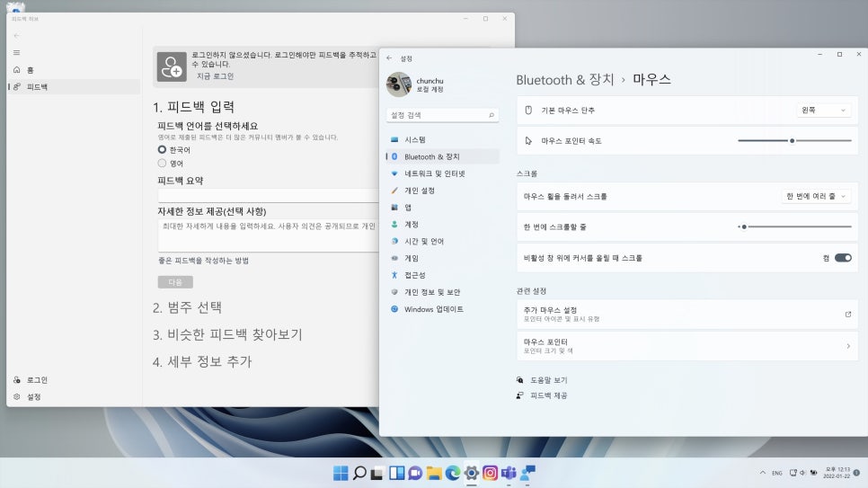Expand the 마우스 포인터 row chevron
868x488 pixels.
(x=848, y=346)
